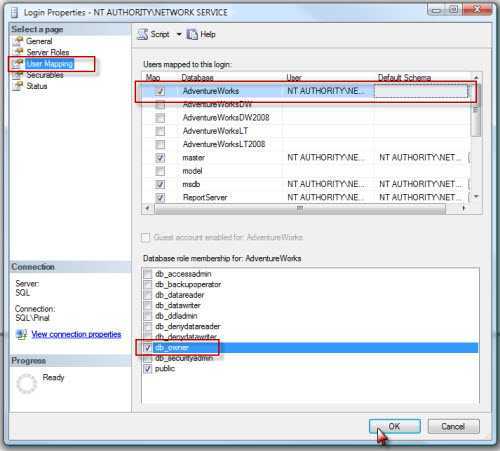Check the AdventureWorksLT map checkbox
The height and width of the screenshot is (451, 500).
(160, 131)
